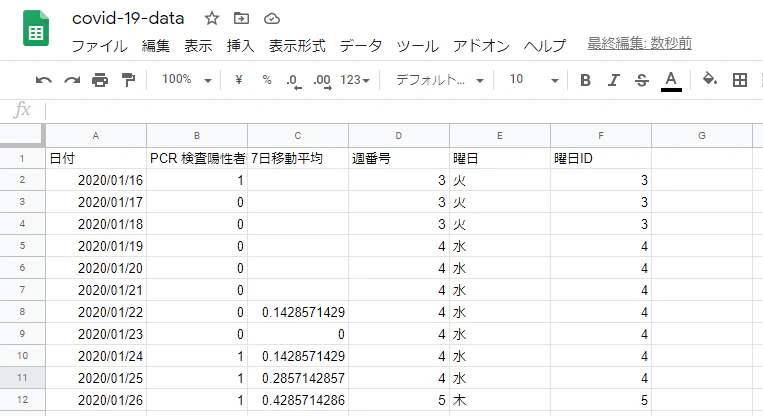Viewport: 763px width, 416px height.
Task: Click the select-all corner box
Action: 22,135
